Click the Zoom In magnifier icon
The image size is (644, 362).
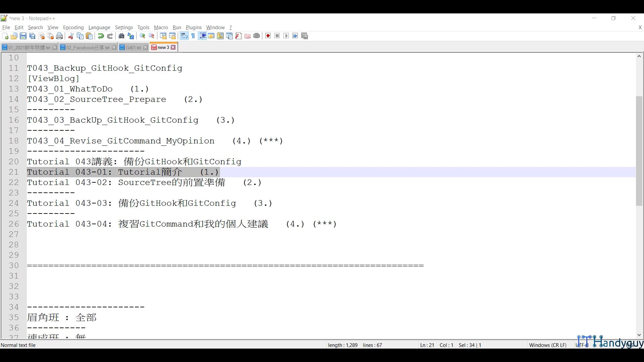pyautogui.click(x=143, y=36)
